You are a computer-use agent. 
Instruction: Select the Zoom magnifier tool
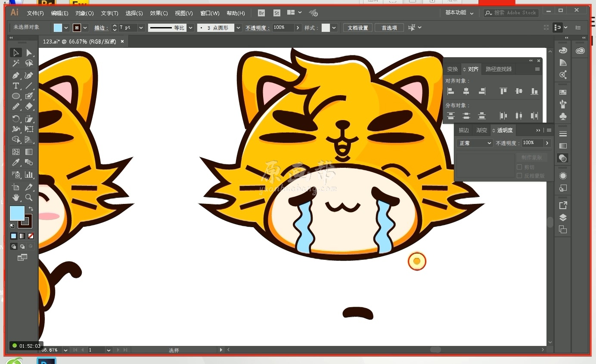click(x=29, y=197)
